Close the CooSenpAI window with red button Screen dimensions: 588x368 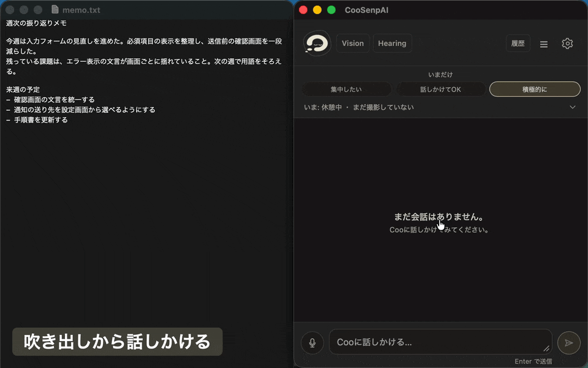click(303, 10)
